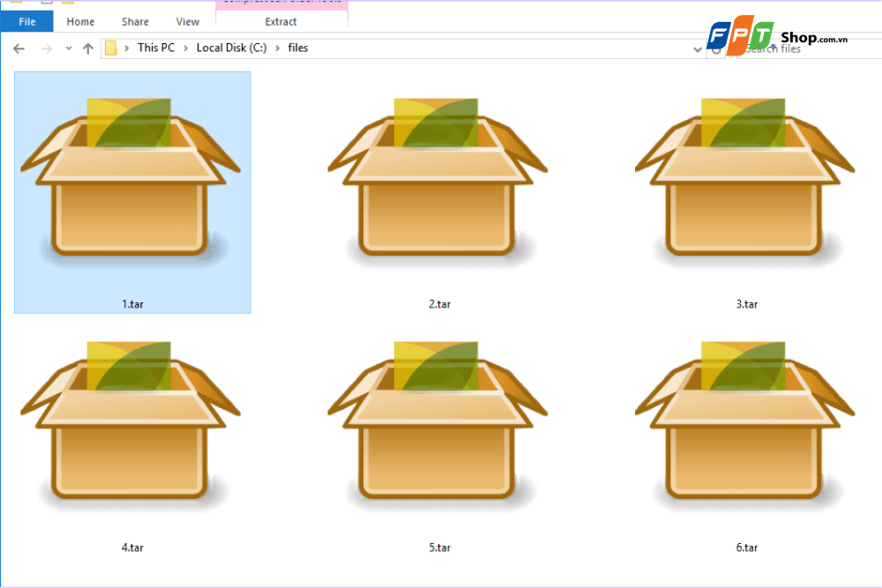Select the 6.tar archive icon

(x=745, y=423)
